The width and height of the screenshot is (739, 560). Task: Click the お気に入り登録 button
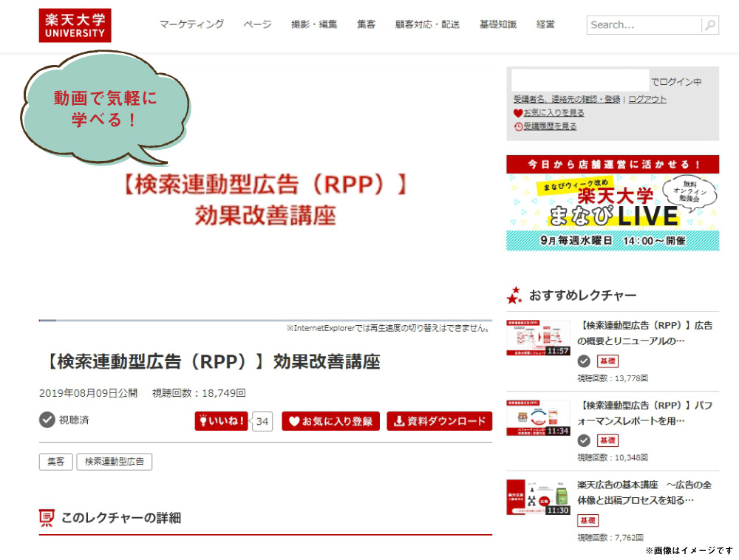[x=331, y=421]
